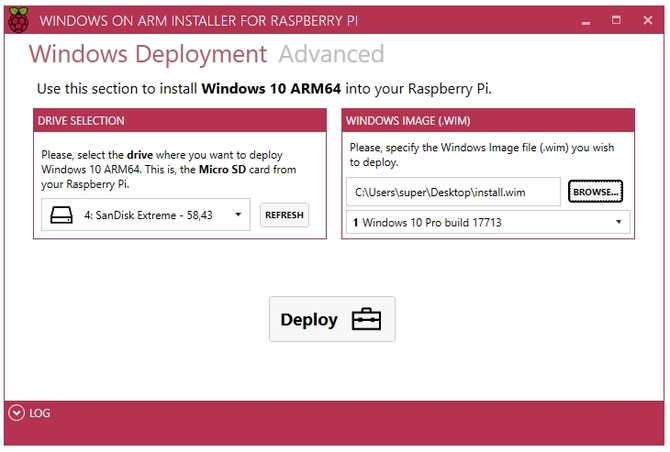The image size is (670, 452).
Task: Minimize the installer window
Action: [586, 21]
